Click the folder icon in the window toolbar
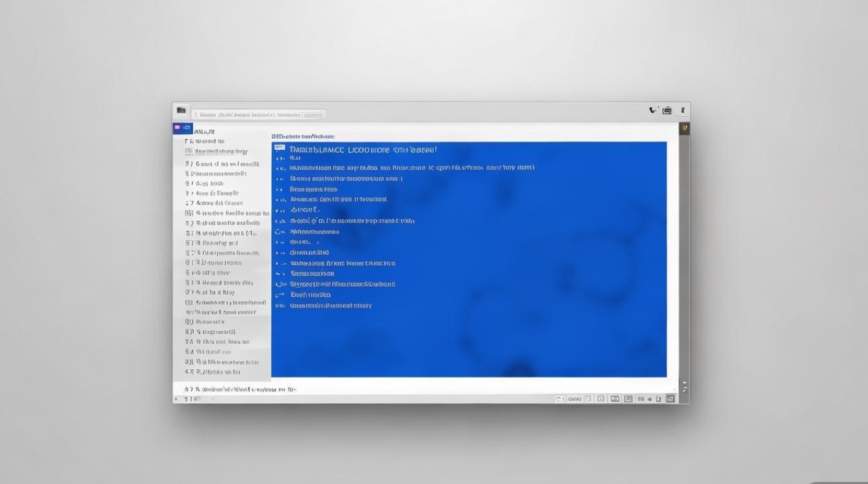Image resolution: width=868 pixels, height=484 pixels. click(x=181, y=111)
